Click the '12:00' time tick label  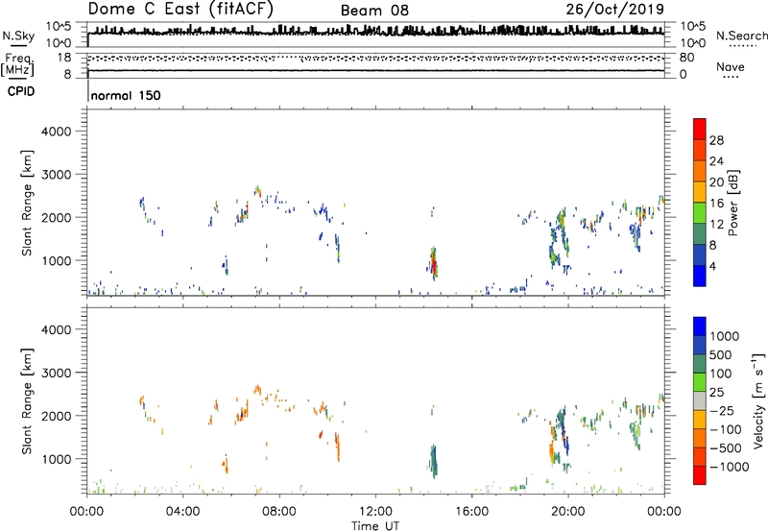click(x=375, y=512)
